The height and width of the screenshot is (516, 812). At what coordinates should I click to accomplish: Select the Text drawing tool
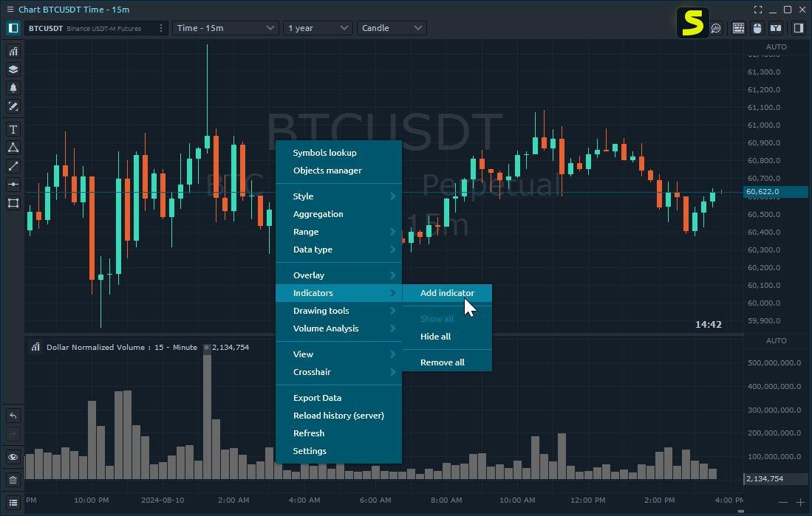[x=13, y=129]
